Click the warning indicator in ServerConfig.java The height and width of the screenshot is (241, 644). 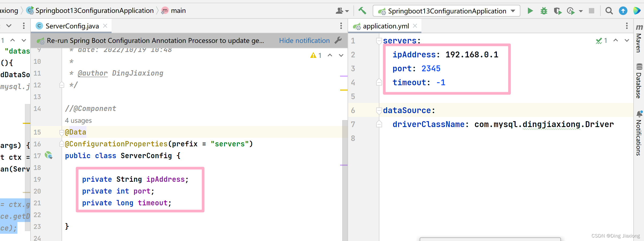pyautogui.click(x=316, y=55)
